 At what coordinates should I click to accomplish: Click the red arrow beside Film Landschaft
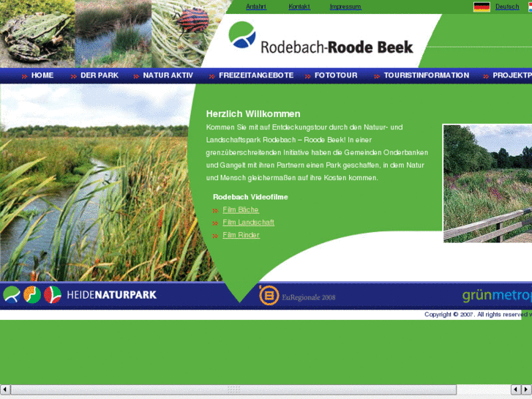tap(215, 223)
